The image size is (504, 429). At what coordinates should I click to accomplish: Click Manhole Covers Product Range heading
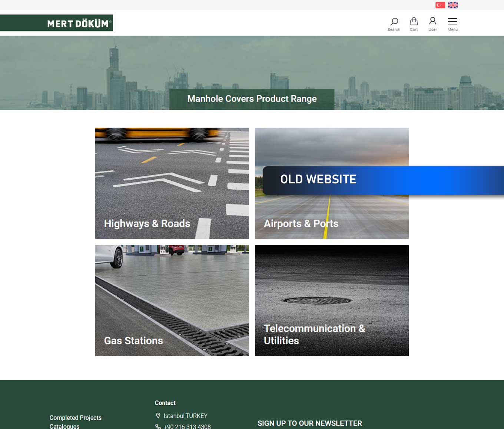(x=252, y=99)
